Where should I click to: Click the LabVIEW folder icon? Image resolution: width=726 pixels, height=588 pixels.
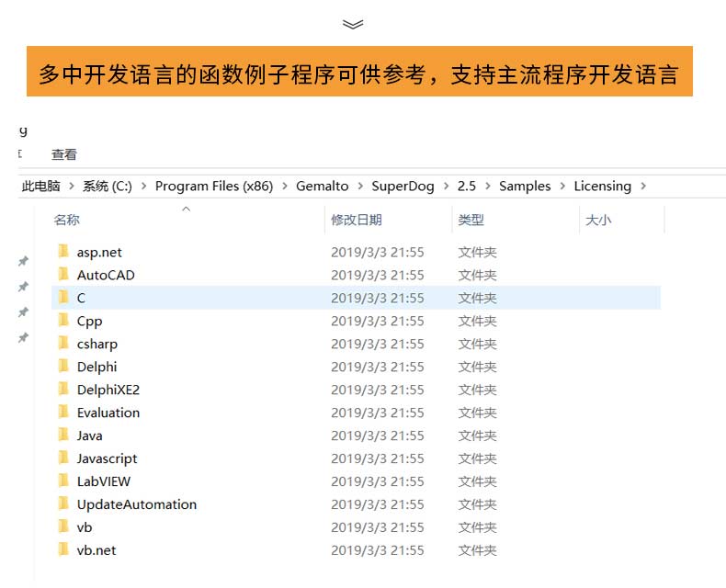pyautogui.click(x=63, y=481)
